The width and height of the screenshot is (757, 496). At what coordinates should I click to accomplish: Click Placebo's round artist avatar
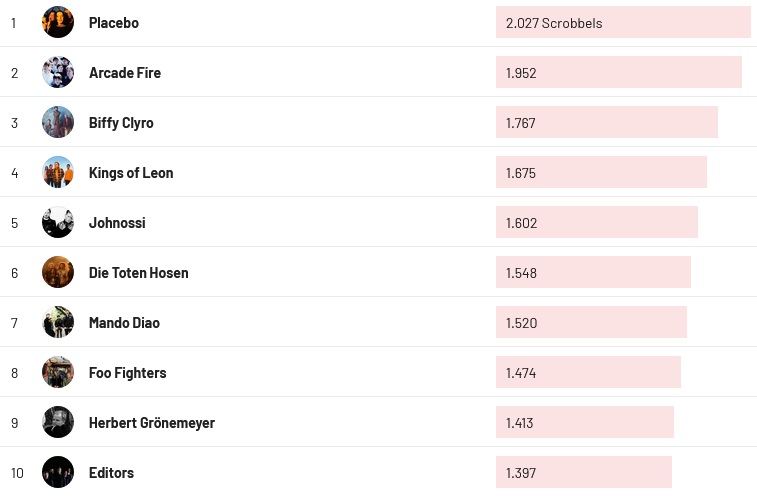(58, 22)
